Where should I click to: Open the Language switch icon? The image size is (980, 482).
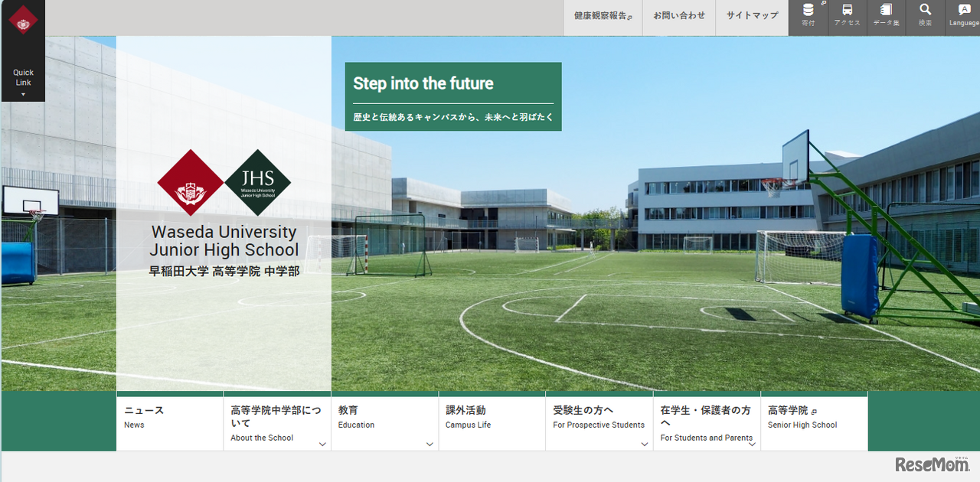click(x=963, y=16)
